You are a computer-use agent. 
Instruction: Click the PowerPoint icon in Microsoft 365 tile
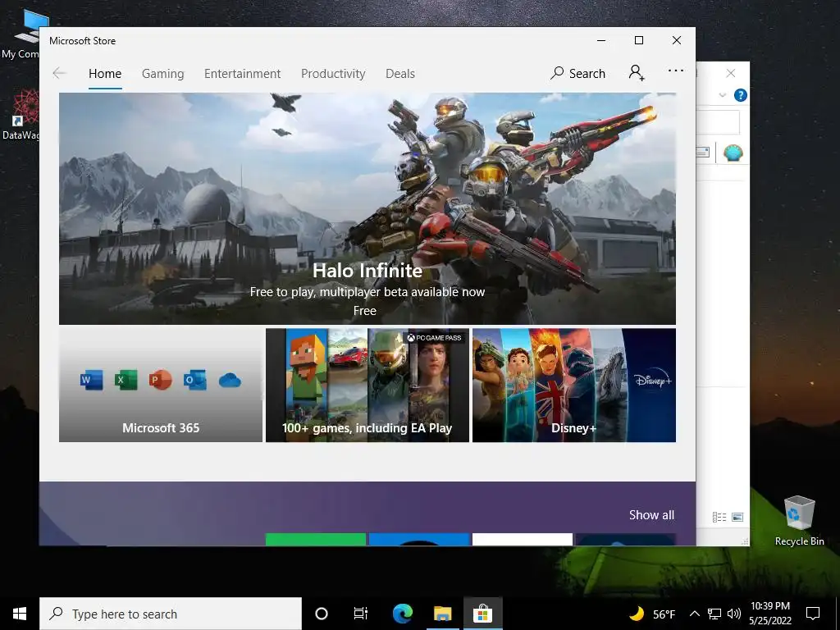pos(160,381)
